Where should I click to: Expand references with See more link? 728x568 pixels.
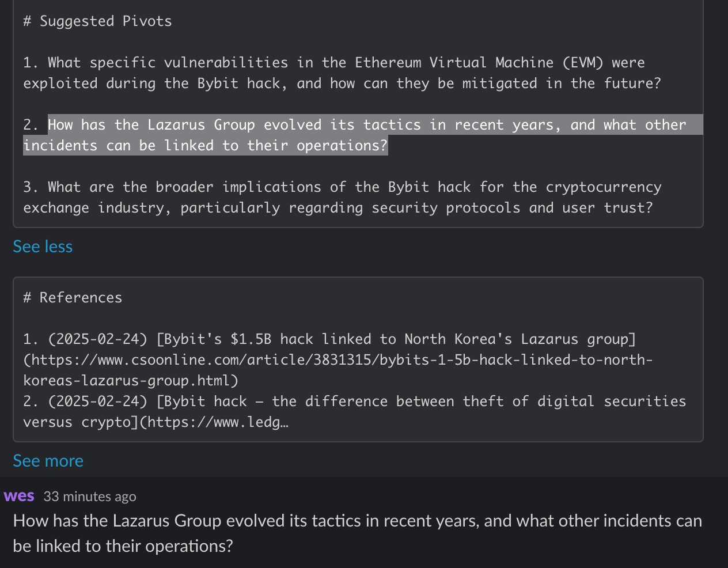point(48,461)
